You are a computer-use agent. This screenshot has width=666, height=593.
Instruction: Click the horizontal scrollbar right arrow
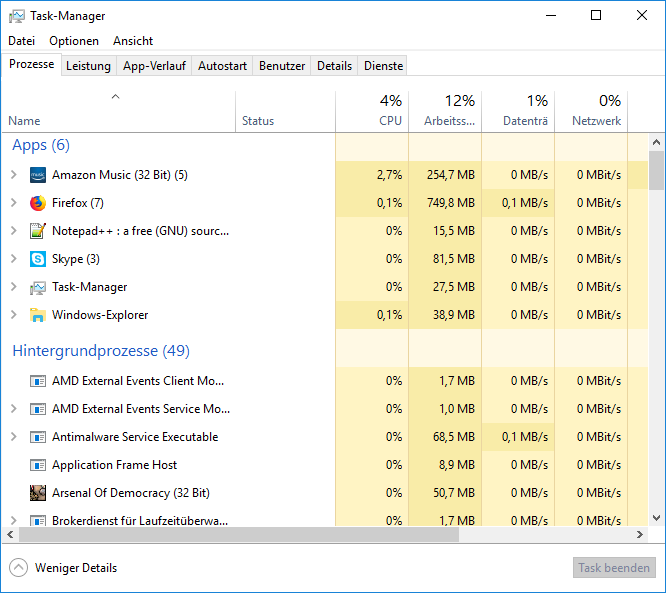click(x=640, y=535)
